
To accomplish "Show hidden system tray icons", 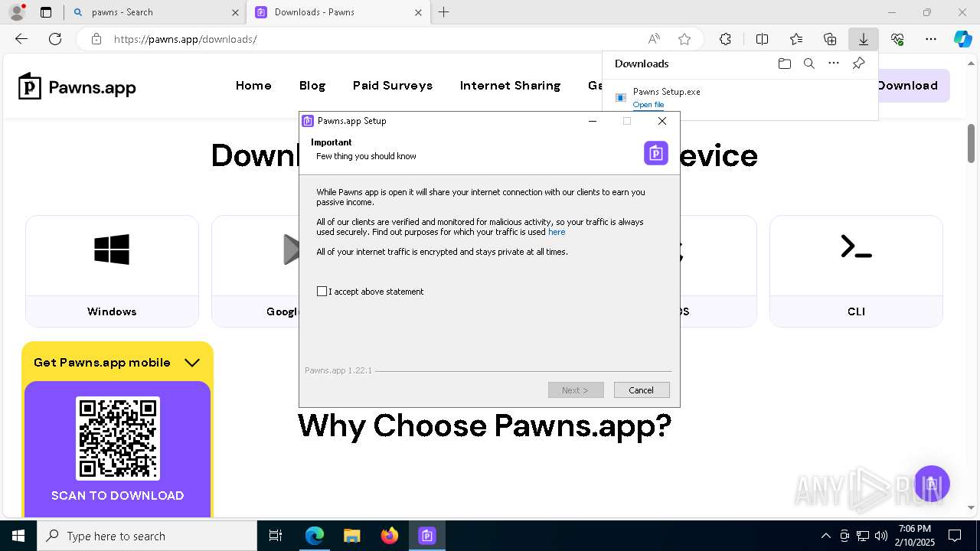I will (825, 536).
